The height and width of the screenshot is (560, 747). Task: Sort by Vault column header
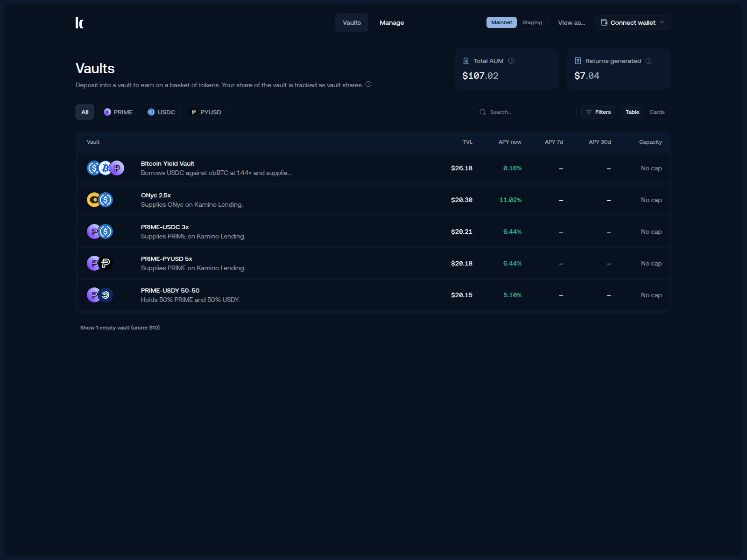[93, 142]
